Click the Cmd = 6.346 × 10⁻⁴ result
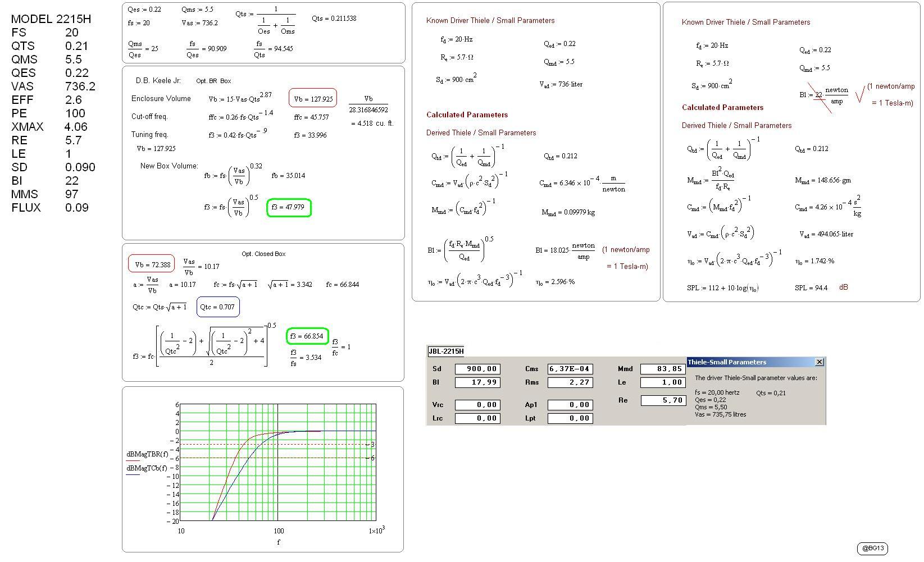 click(x=582, y=184)
